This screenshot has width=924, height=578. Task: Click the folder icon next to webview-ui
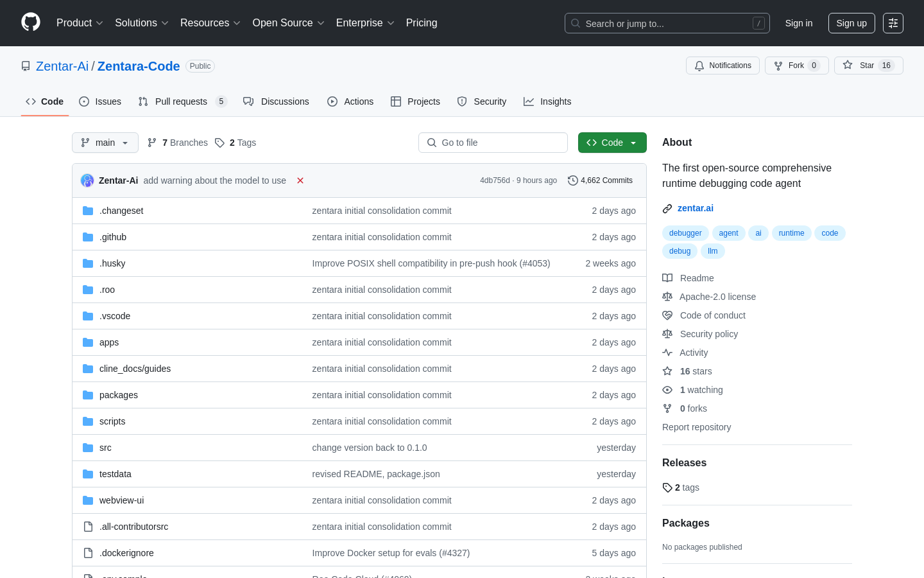tap(88, 500)
